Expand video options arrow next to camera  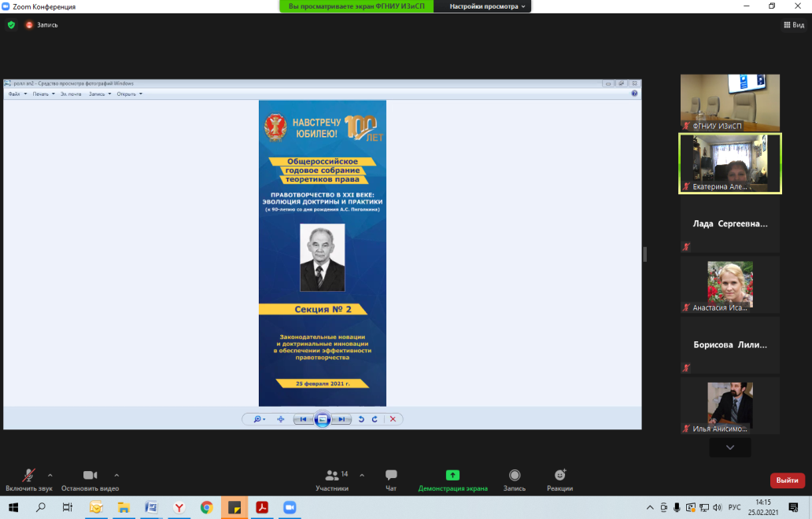[x=116, y=475]
